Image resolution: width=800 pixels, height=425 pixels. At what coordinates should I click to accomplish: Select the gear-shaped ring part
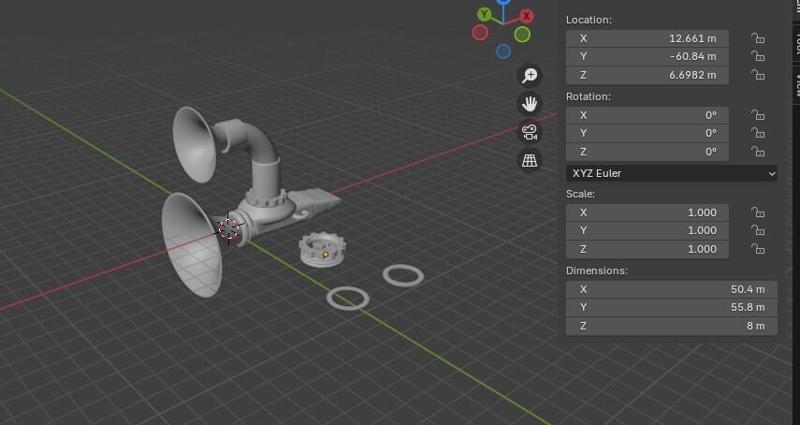click(322, 249)
